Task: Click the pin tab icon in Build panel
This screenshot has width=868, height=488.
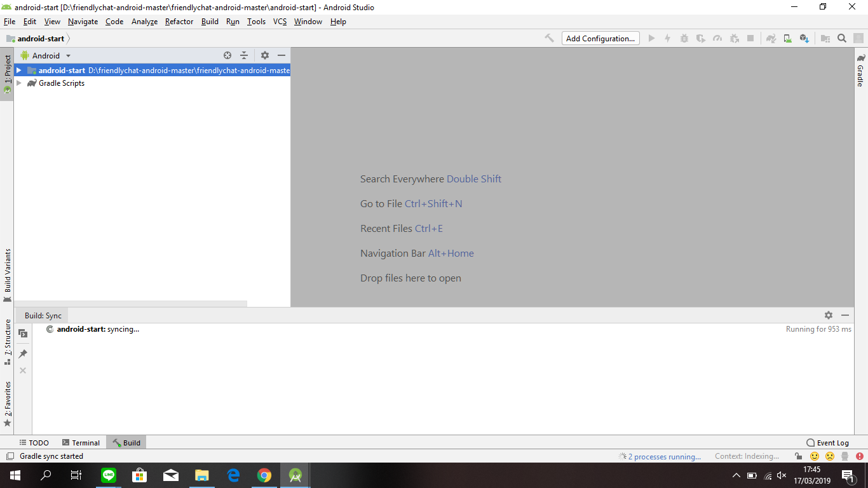Action: point(23,353)
